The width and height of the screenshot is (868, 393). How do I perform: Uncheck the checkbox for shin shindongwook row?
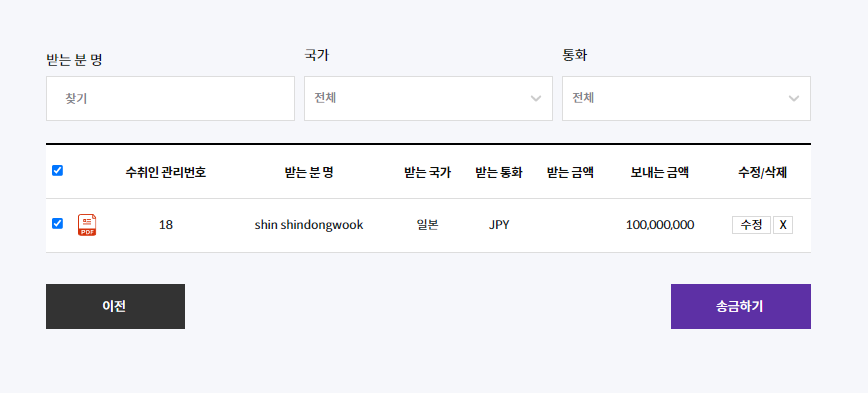pyautogui.click(x=57, y=224)
